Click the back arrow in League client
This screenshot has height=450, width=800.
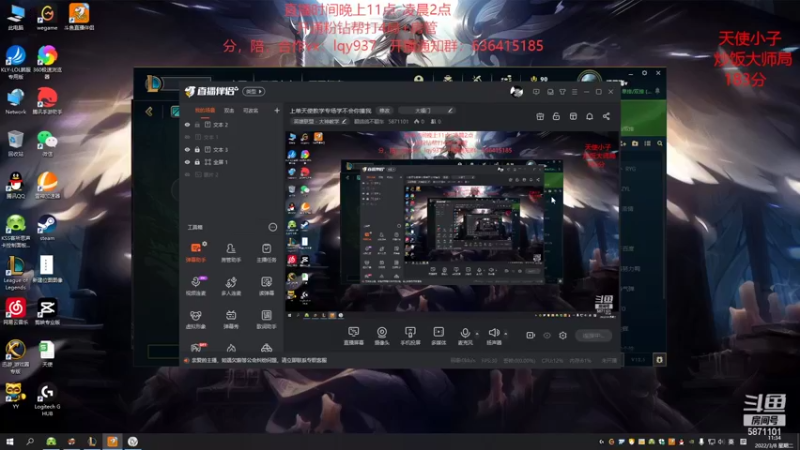(x=149, y=111)
